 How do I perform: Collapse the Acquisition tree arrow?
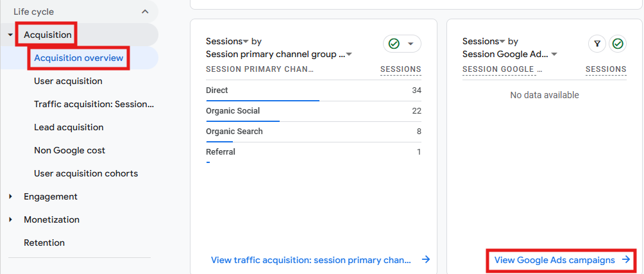coord(10,35)
